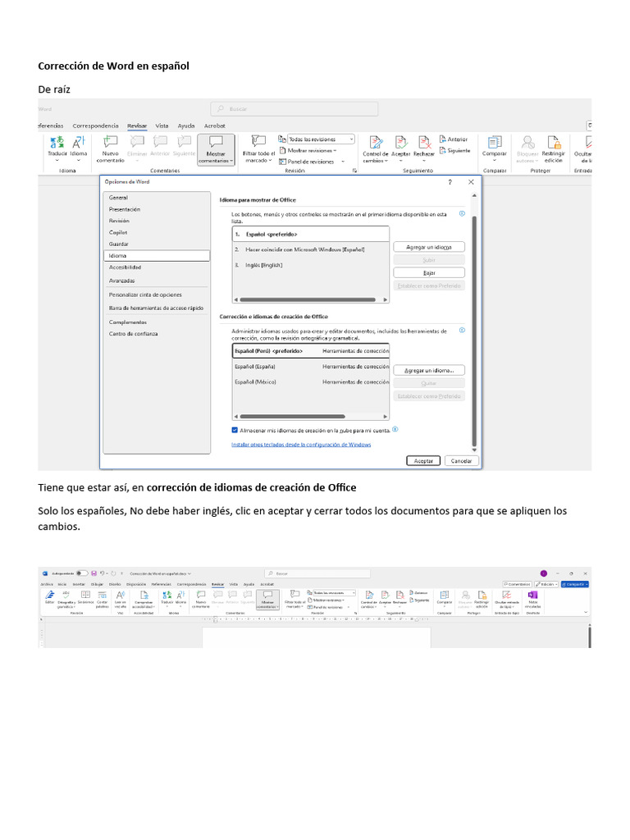The image size is (630, 840).
Task: Click Cancelar in Opciones de Word dialog
Action: tap(461, 461)
